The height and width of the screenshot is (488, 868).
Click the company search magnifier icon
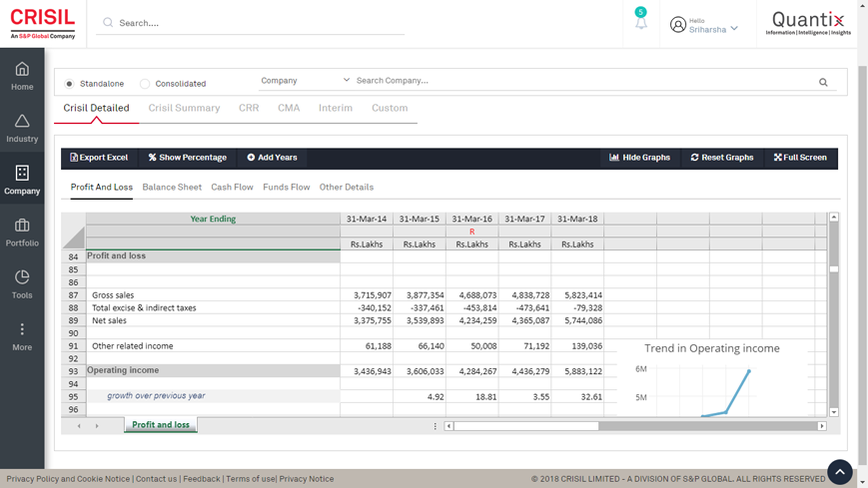click(x=823, y=82)
